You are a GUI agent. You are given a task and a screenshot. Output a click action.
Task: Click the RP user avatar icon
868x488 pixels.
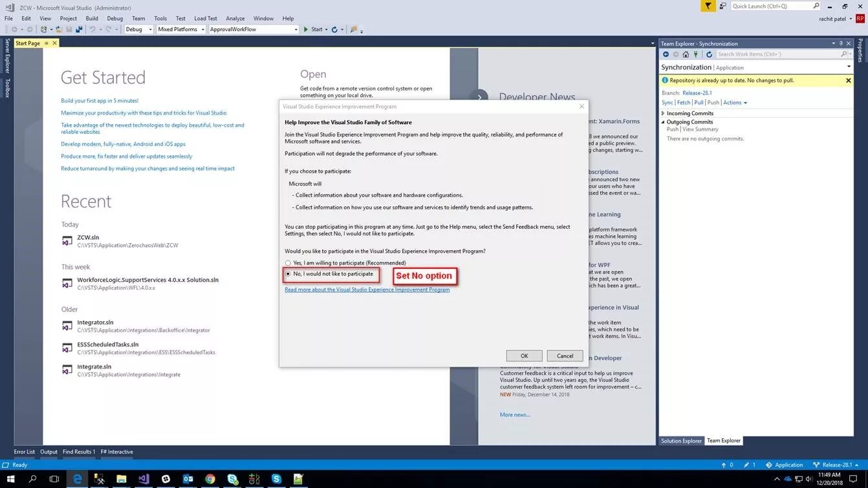pos(860,19)
